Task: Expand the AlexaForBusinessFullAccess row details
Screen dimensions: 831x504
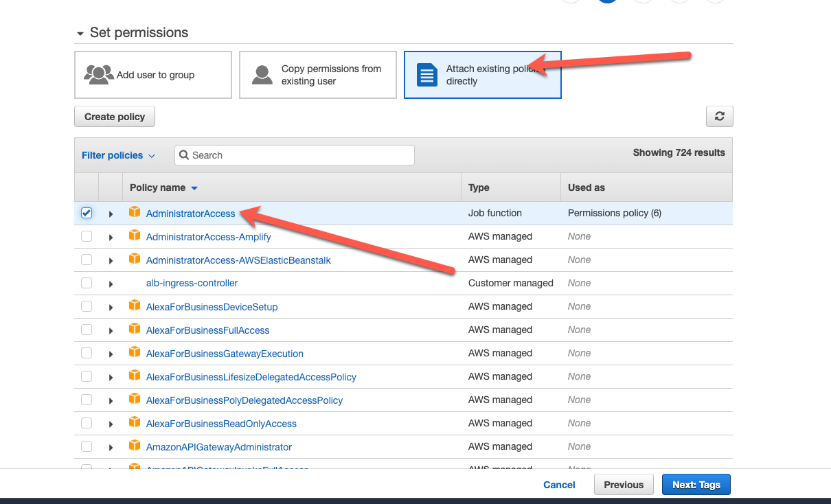Action: click(x=111, y=330)
